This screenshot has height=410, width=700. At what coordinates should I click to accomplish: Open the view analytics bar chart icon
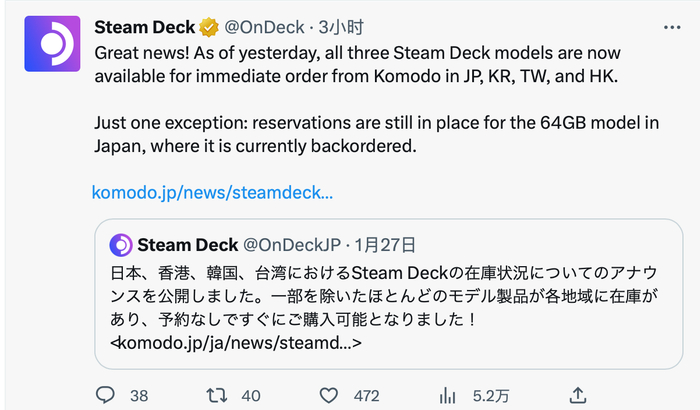tap(448, 395)
